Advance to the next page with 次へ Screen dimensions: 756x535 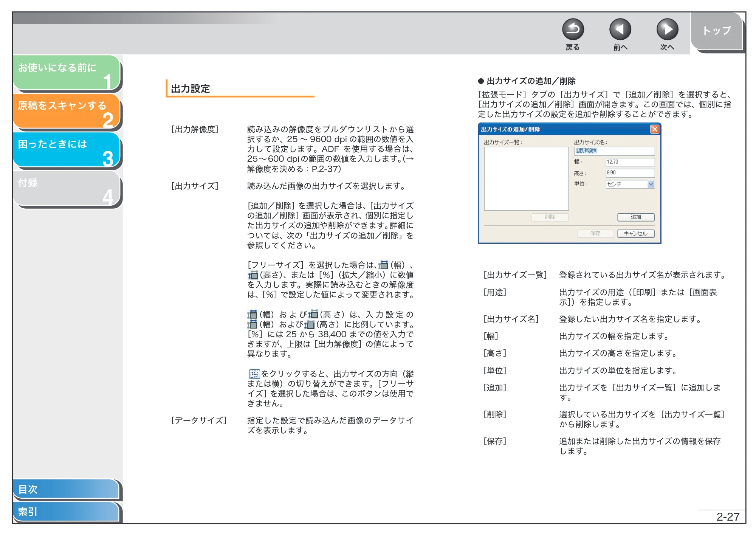click(667, 29)
